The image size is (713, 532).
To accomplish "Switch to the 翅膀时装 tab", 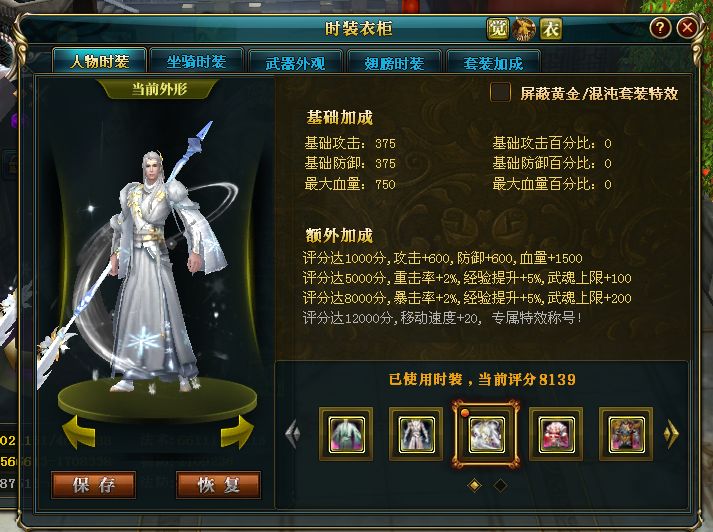I will 394,62.
